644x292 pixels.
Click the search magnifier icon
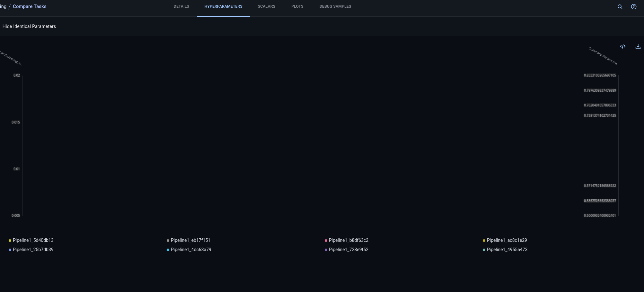[620, 7]
